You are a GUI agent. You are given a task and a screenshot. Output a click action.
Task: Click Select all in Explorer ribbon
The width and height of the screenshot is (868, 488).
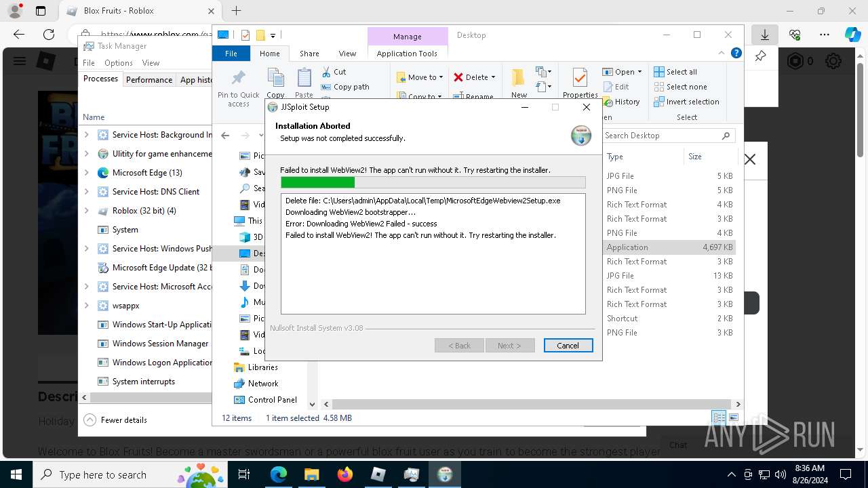pyautogui.click(x=675, y=72)
